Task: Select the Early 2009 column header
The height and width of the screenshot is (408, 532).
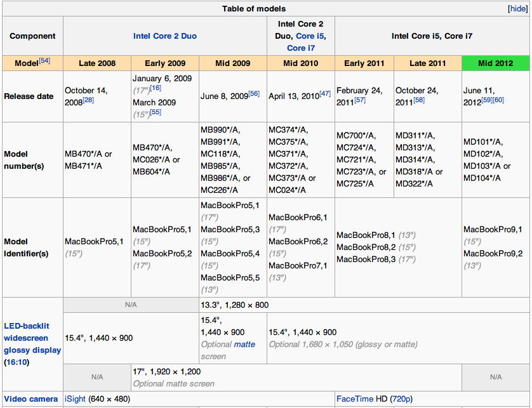Action: click(x=165, y=63)
